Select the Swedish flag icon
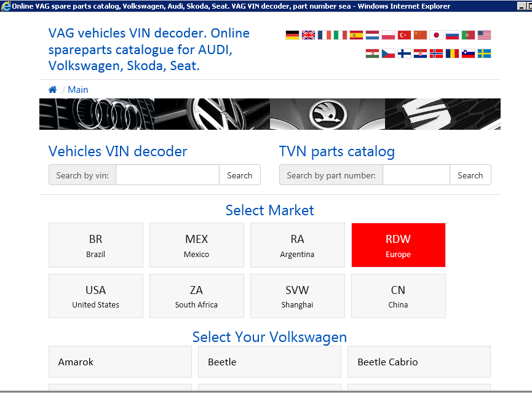Viewport: 532px width, 393px height. 484,54
